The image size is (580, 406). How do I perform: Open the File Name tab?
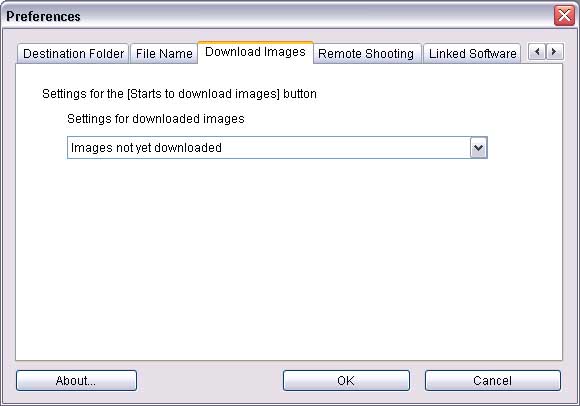point(164,54)
